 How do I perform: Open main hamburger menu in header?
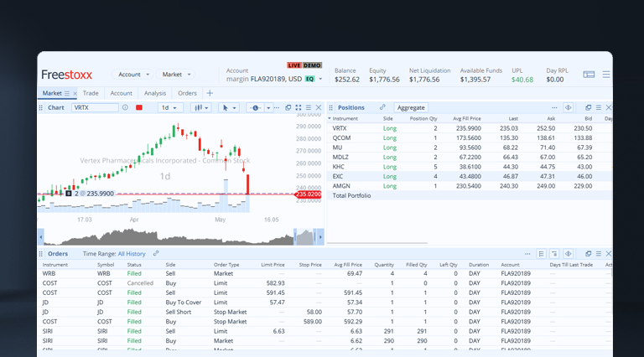[x=606, y=75]
